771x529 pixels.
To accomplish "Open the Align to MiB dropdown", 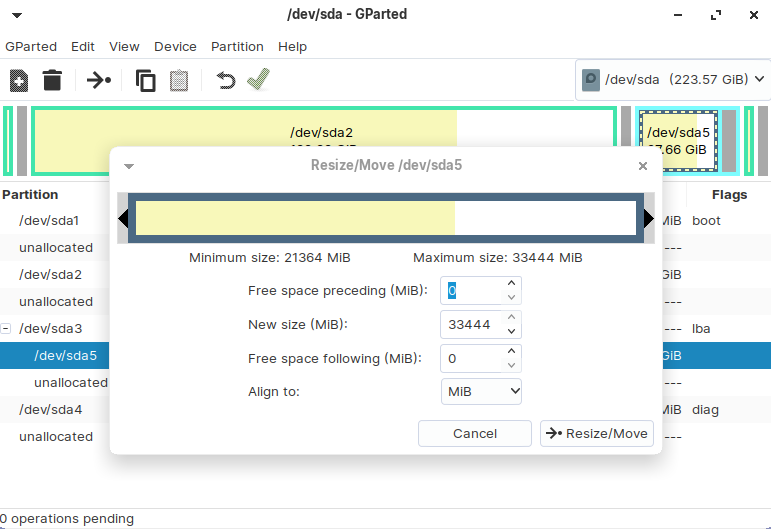I will click(481, 391).
